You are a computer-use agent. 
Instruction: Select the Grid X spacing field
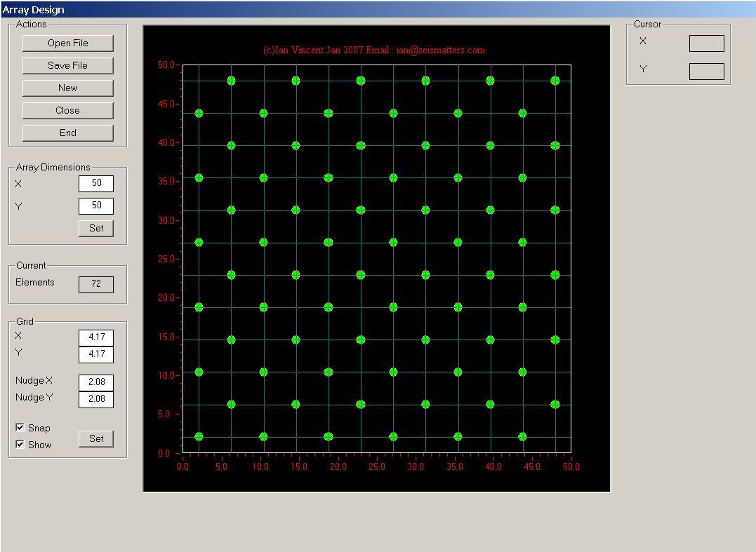(x=96, y=337)
